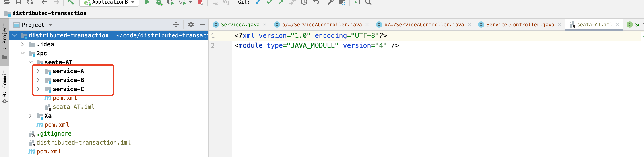Click the module tag on line 2
This screenshot has width=644, height=157.
pos(250,45)
